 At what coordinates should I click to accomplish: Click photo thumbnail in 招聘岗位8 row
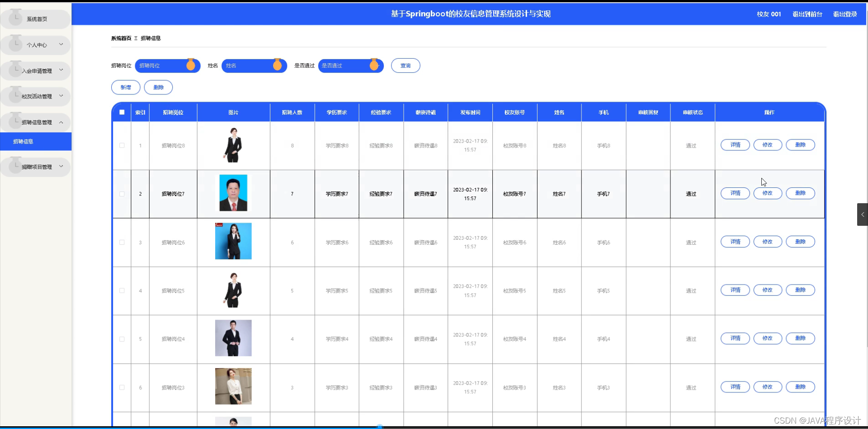[x=233, y=145]
